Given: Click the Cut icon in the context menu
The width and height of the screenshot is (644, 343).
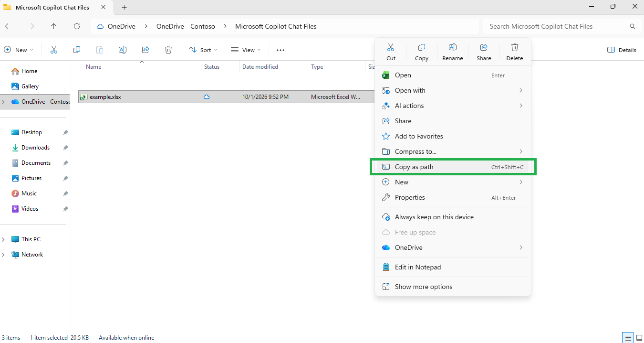Looking at the screenshot, I should pos(391,47).
